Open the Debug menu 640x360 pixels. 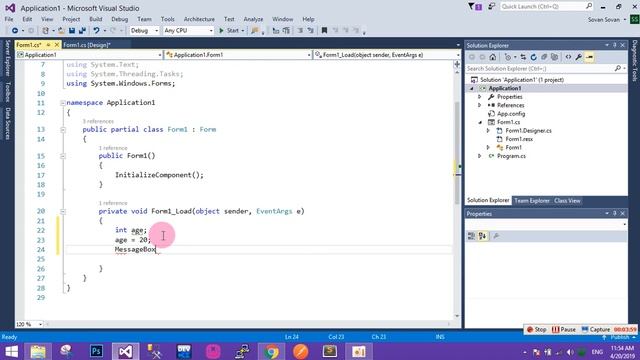tap(120, 19)
